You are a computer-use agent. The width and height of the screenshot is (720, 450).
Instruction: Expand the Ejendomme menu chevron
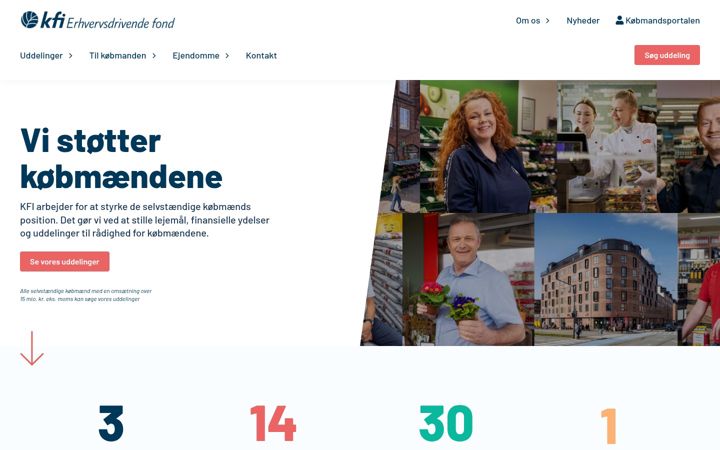227,56
